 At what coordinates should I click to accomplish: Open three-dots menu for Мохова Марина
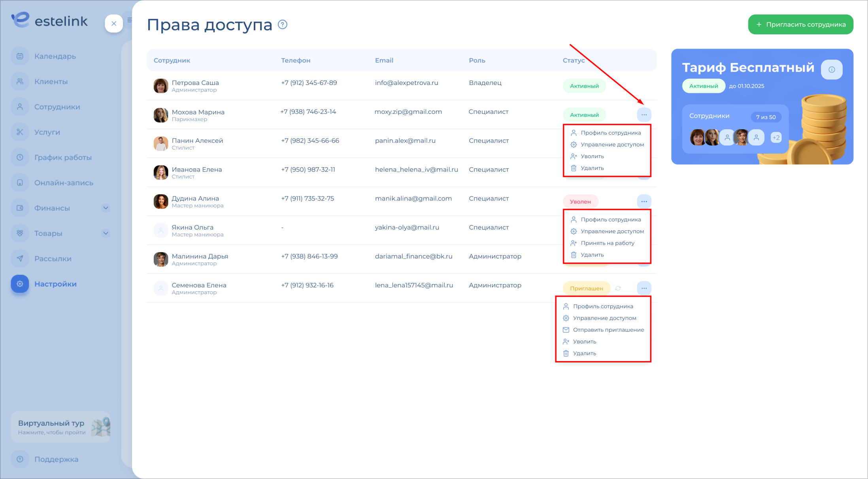click(x=644, y=115)
